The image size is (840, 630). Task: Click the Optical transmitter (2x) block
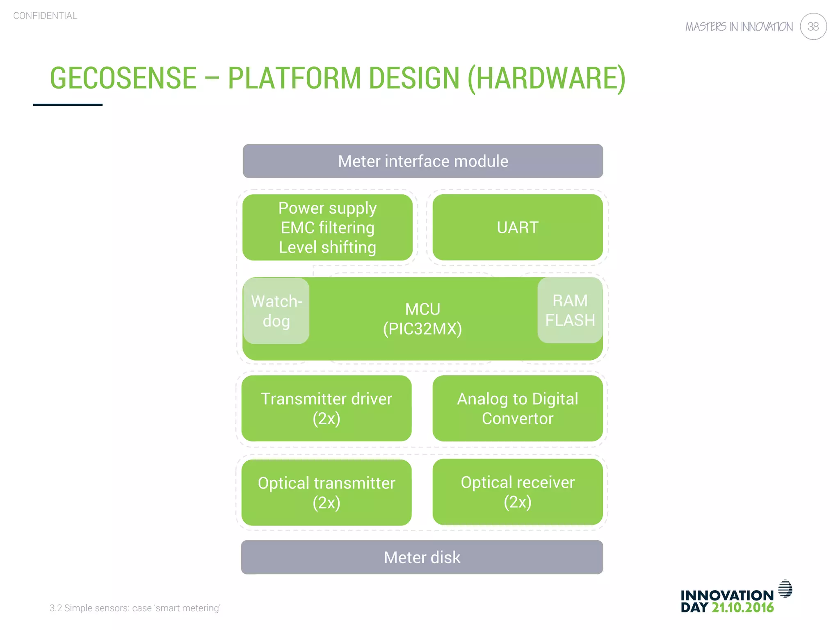pos(326,493)
